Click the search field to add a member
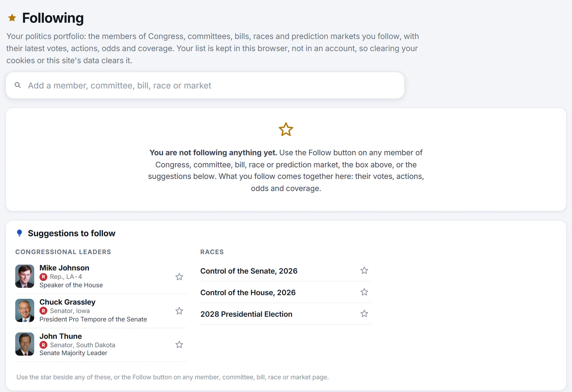This screenshot has height=392, width=572. (x=205, y=85)
